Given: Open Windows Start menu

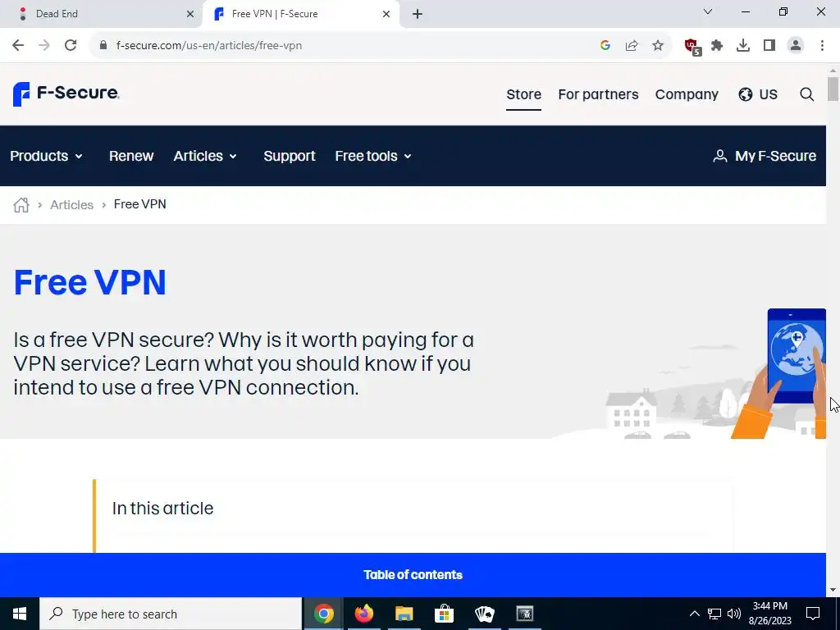Looking at the screenshot, I should (x=20, y=614).
